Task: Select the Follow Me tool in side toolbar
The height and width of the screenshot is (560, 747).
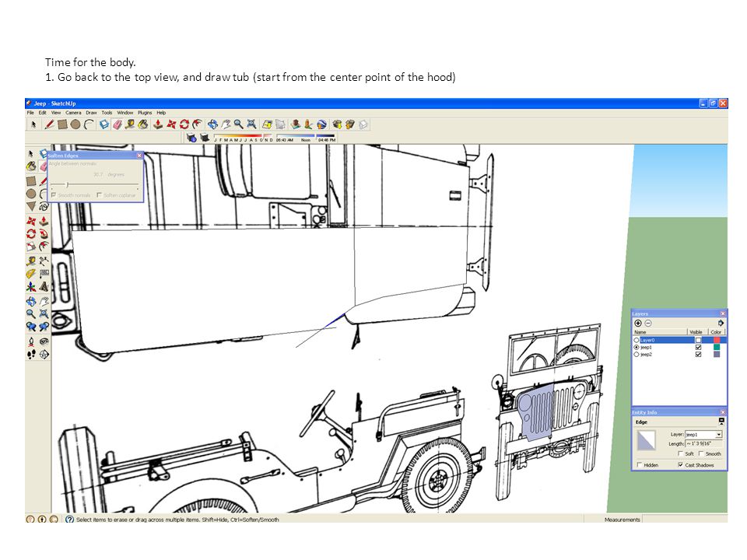Action: point(44,233)
